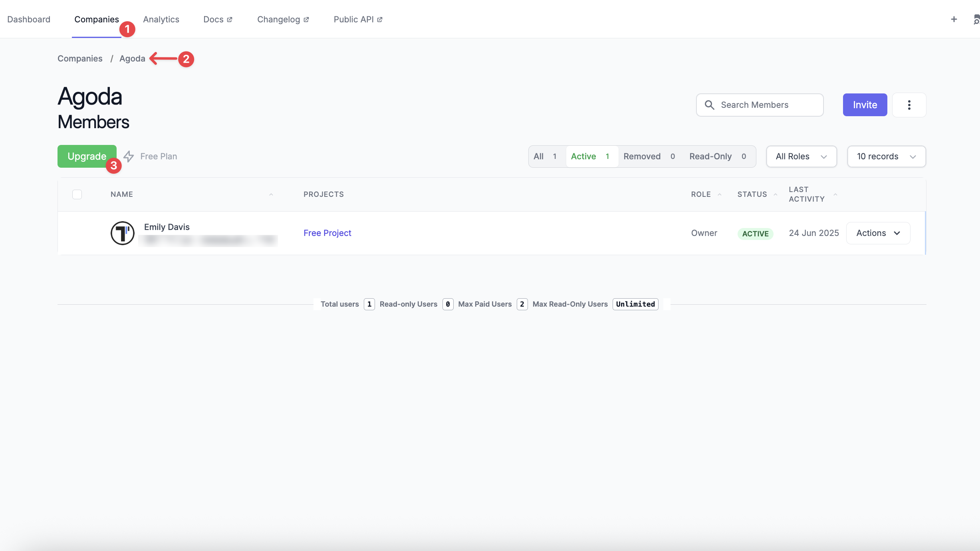Viewport: 980px width, 551px height.
Task: Open the three-dot more options menu
Action: click(909, 105)
